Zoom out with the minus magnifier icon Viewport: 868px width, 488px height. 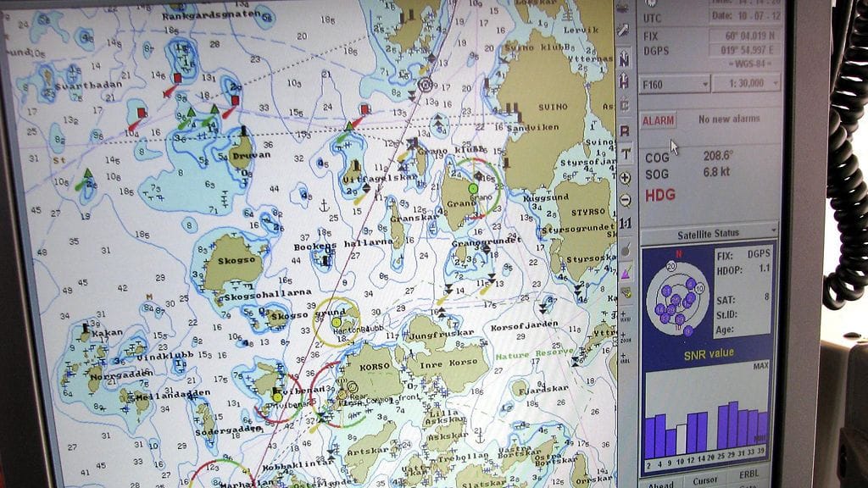pos(626,200)
